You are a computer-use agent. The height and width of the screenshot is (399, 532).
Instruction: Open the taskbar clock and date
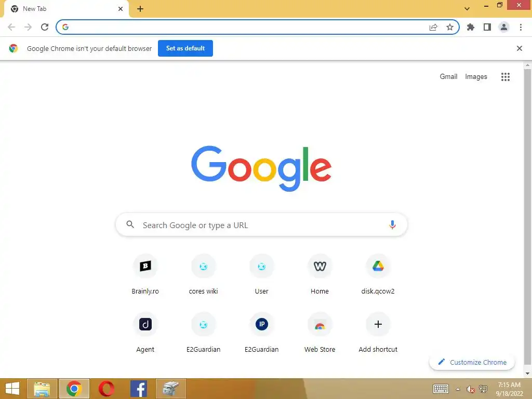509,389
